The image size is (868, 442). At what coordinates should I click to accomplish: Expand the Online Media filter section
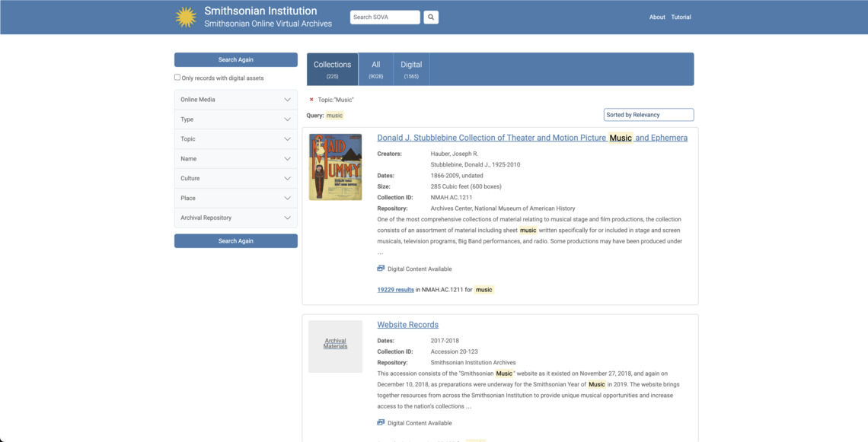235,99
